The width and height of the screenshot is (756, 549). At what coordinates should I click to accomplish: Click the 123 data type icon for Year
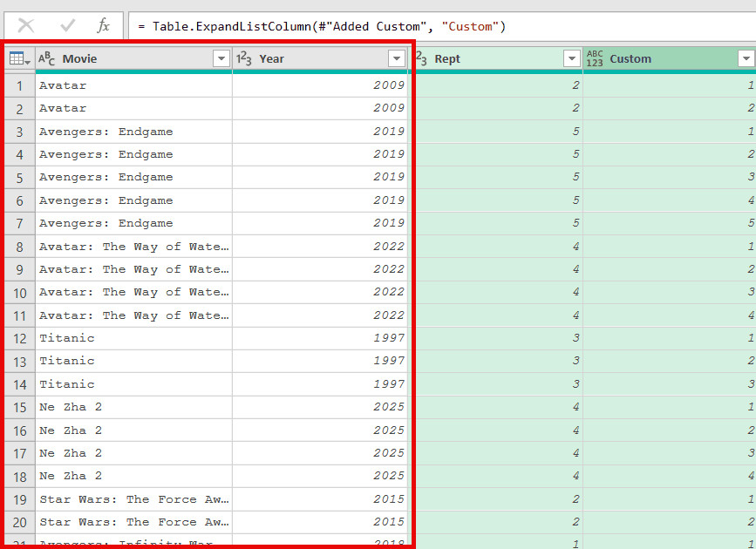[x=245, y=58]
